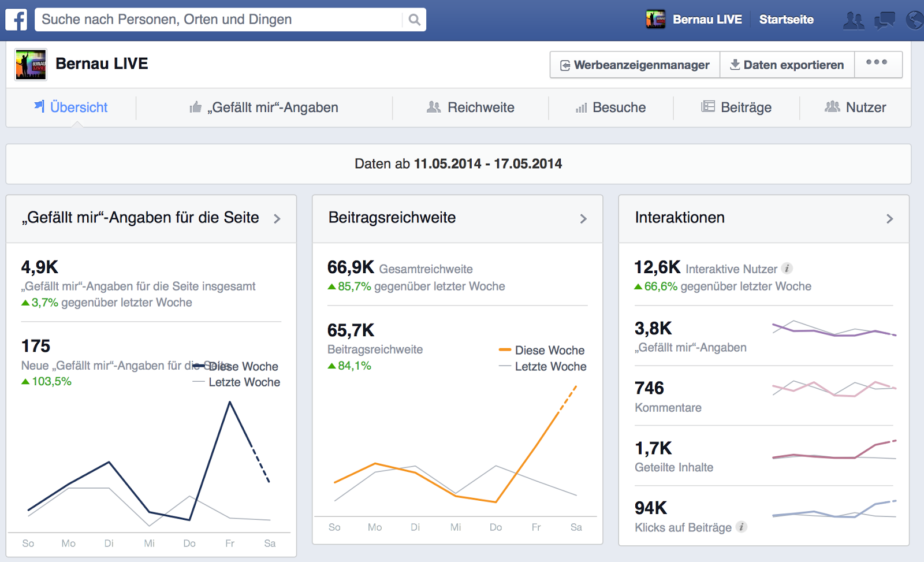Screen dimensions: 924x562
Task: Open friend requests icon in top bar
Action: pos(854,20)
